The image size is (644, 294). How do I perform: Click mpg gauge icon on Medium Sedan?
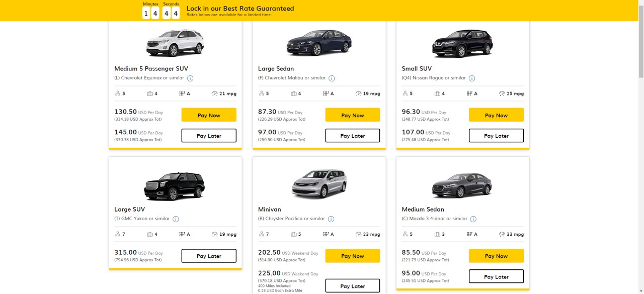point(502,234)
